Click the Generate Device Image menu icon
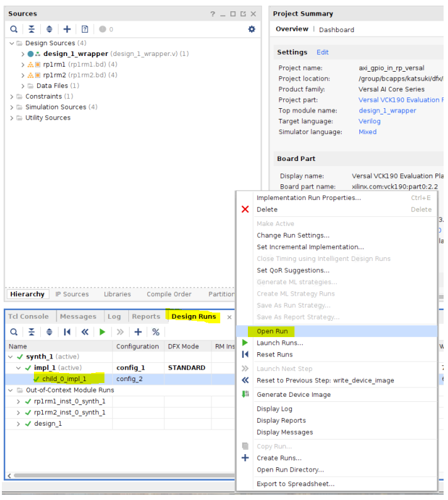The image size is (448, 500). 245,394
